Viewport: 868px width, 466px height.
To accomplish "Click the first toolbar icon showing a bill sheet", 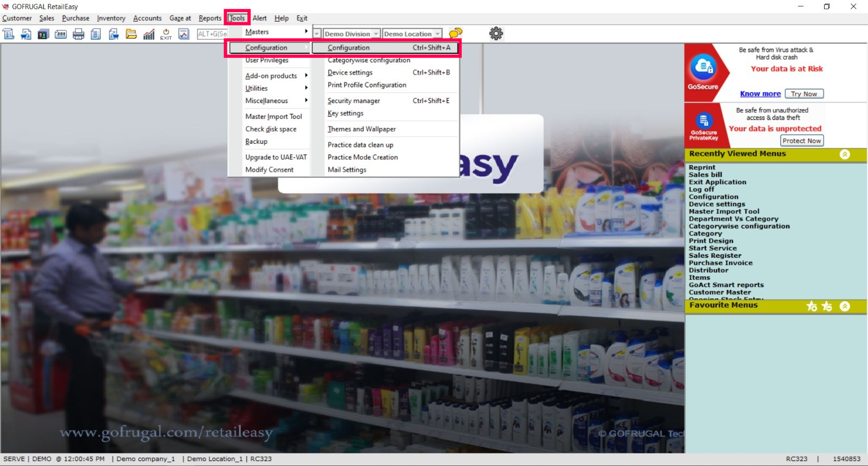I will [x=9, y=34].
